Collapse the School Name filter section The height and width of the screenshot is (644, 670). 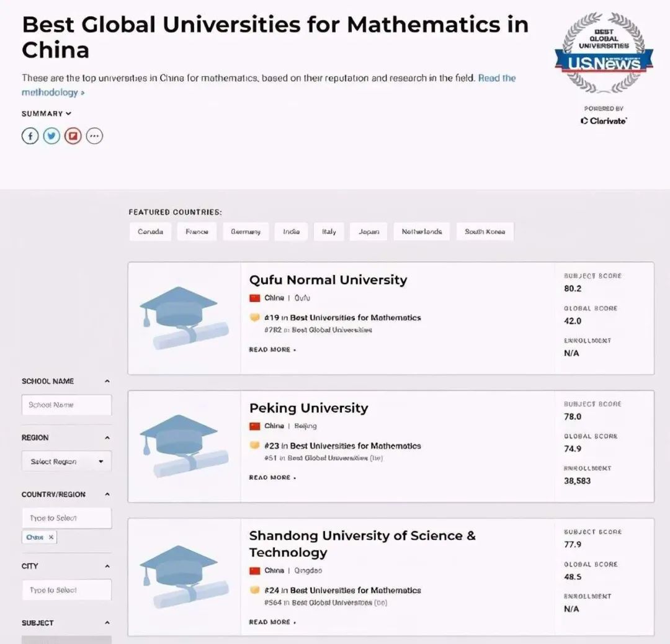pyautogui.click(x=107, y=381)
